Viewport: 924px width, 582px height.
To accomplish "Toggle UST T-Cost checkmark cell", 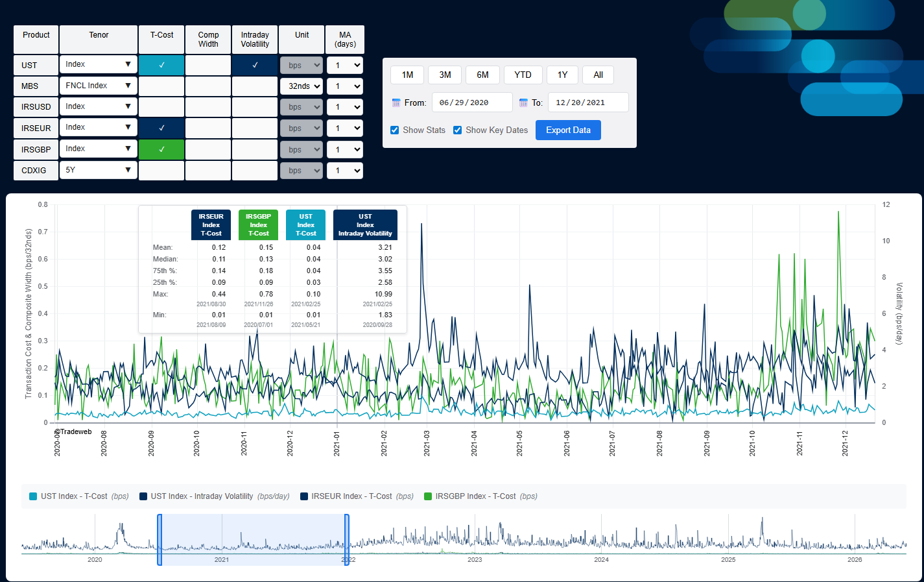I will tap(161, 65).
